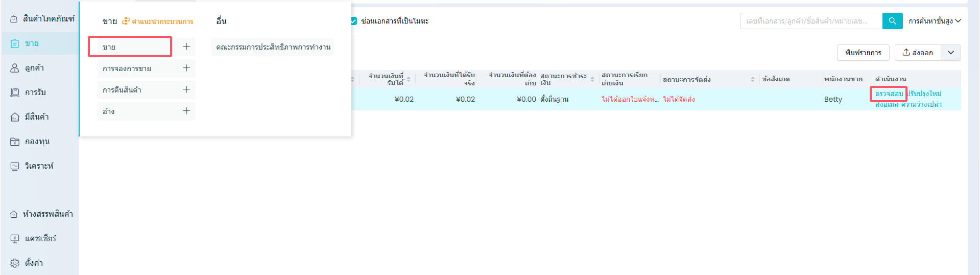Click plus icon next to ขาย
Image resolution: width=980 pixels, height=275 pixels.
[186, 47]
